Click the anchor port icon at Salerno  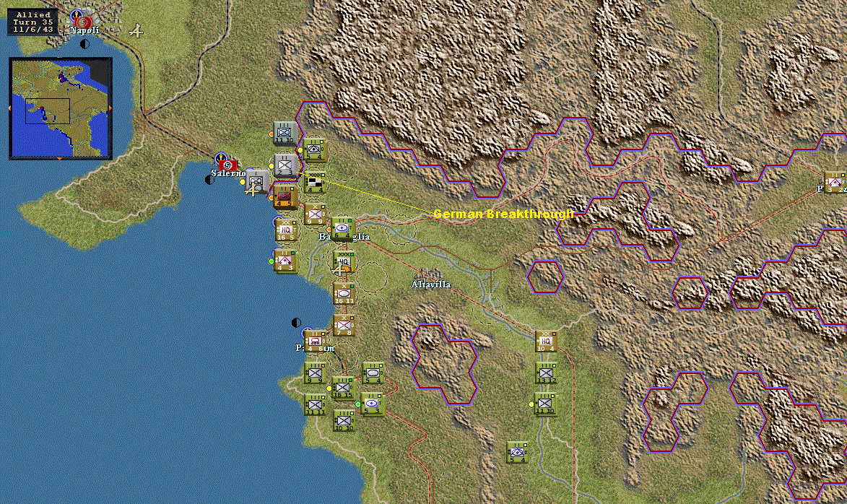coord(222,157)
